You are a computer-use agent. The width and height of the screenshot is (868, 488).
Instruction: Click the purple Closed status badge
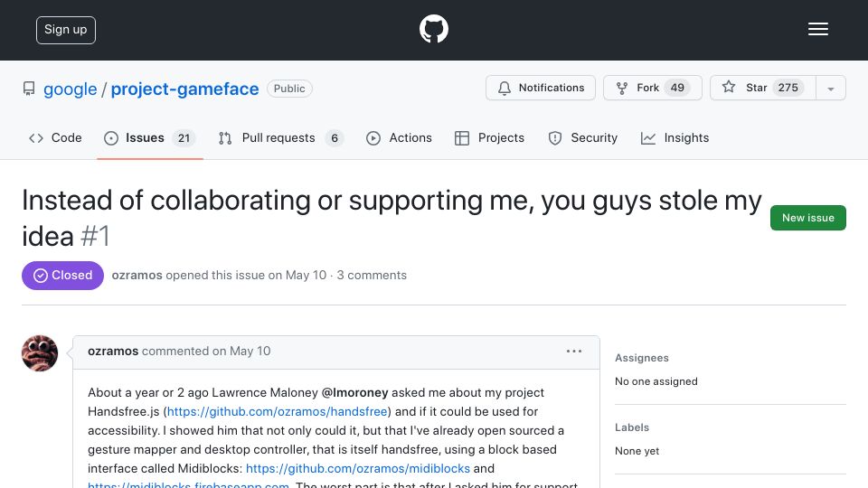[62, 276]
